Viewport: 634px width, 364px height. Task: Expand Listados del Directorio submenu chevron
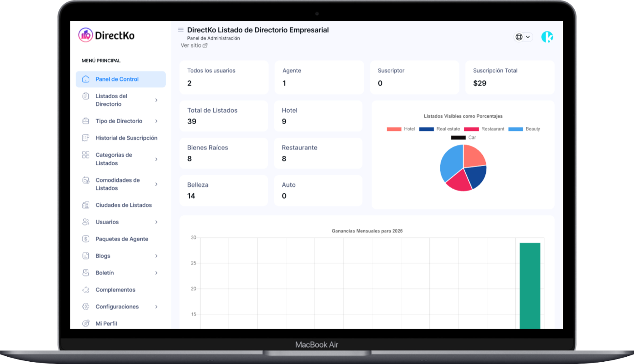[156, 100]
